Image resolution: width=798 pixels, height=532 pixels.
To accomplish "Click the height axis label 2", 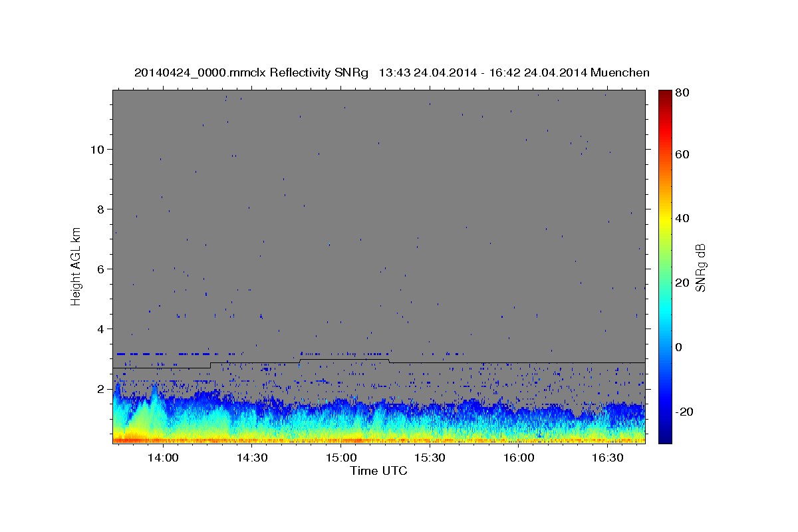I will coord(102,388).
